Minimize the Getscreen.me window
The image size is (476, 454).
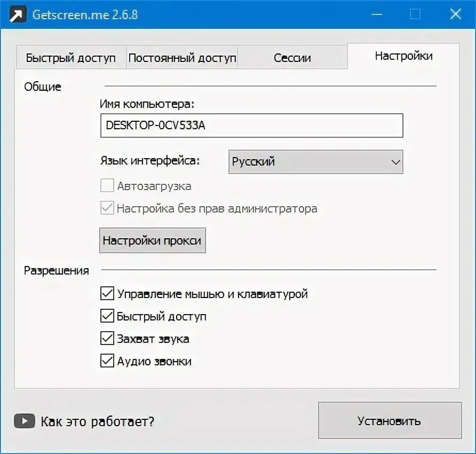[377, 14]
